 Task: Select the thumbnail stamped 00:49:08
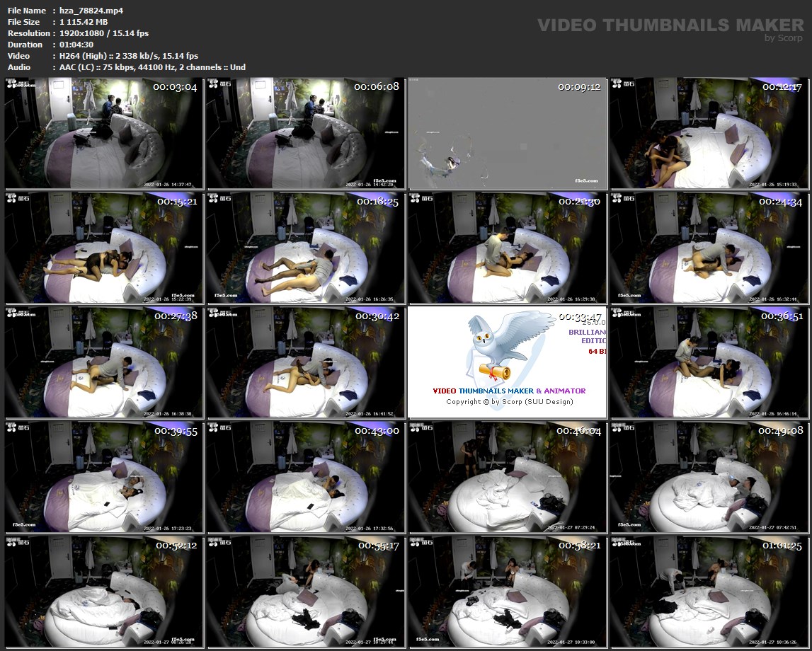[709, 477]
